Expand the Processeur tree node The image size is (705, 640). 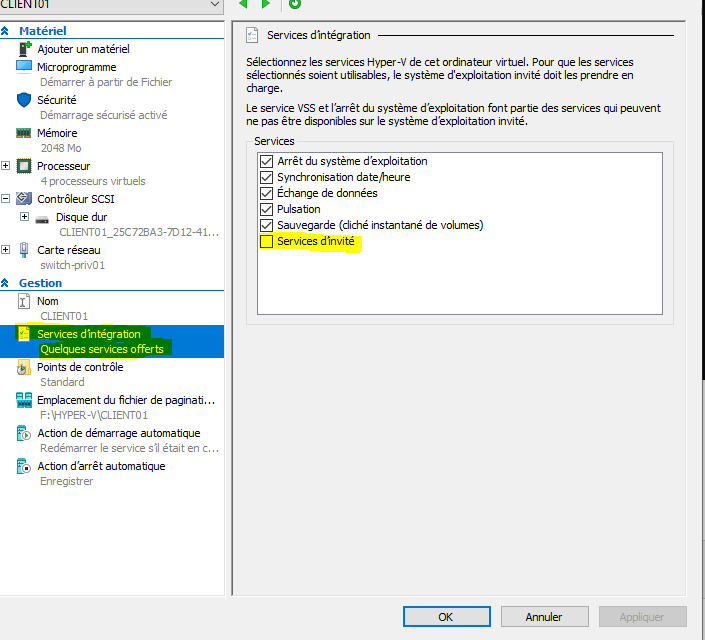coord(7,166)
